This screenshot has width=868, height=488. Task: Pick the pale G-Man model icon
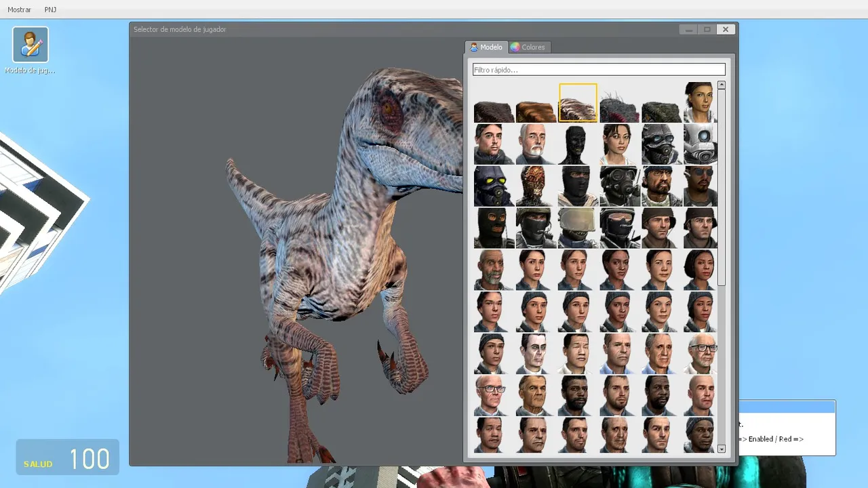point(536,354)
